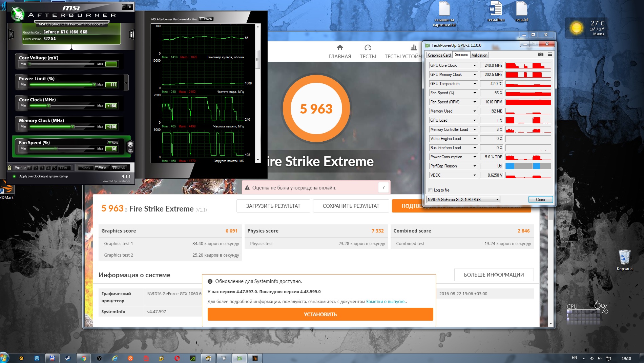The image size is (644, 363).
Task: Open the Windows Start menu
Action: [x=4, y=358]
